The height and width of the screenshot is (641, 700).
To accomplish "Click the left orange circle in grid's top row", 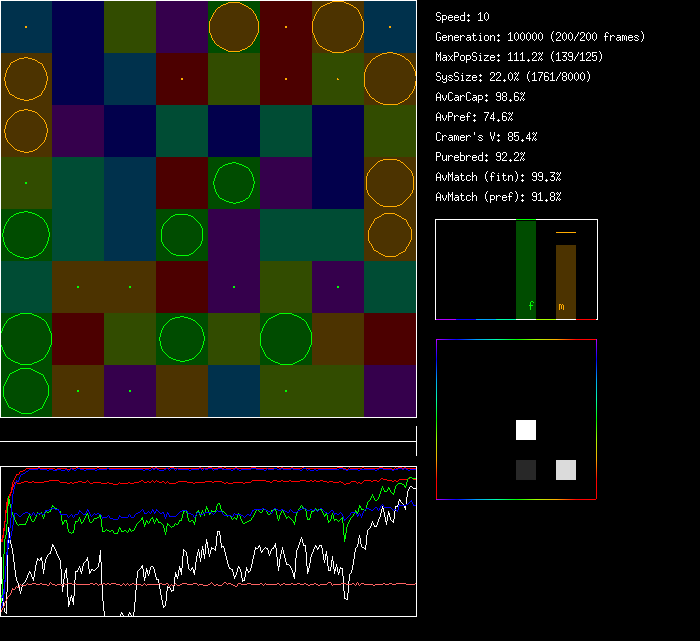I will (x=234, y=27).
